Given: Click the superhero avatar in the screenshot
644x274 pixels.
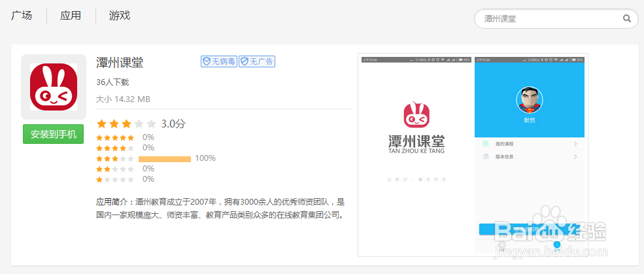Looking at the screenshot, I should [530, 100].
